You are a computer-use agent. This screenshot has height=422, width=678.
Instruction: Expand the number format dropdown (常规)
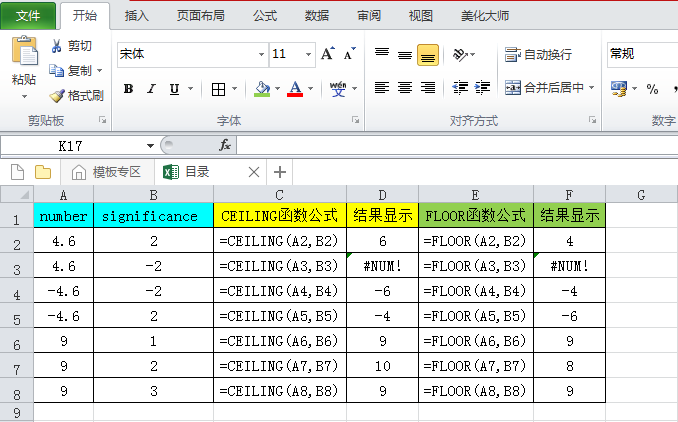[x=640, y=54]
